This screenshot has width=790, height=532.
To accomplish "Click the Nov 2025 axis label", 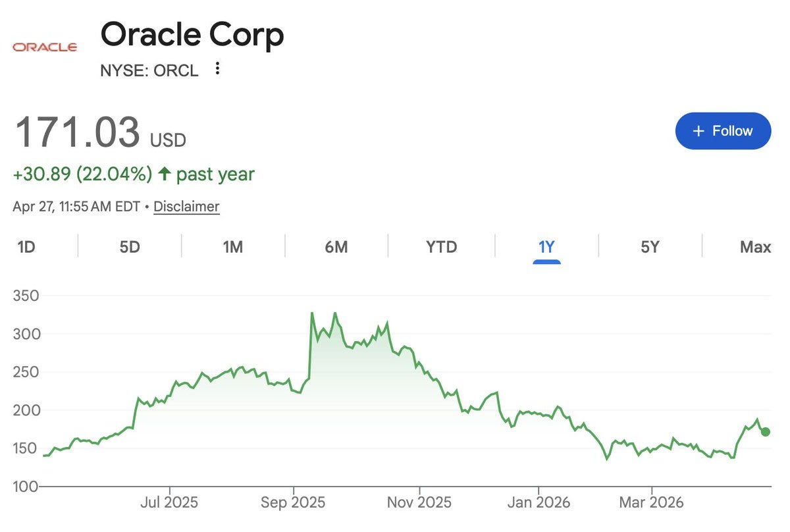I will [x=419, y=502].
